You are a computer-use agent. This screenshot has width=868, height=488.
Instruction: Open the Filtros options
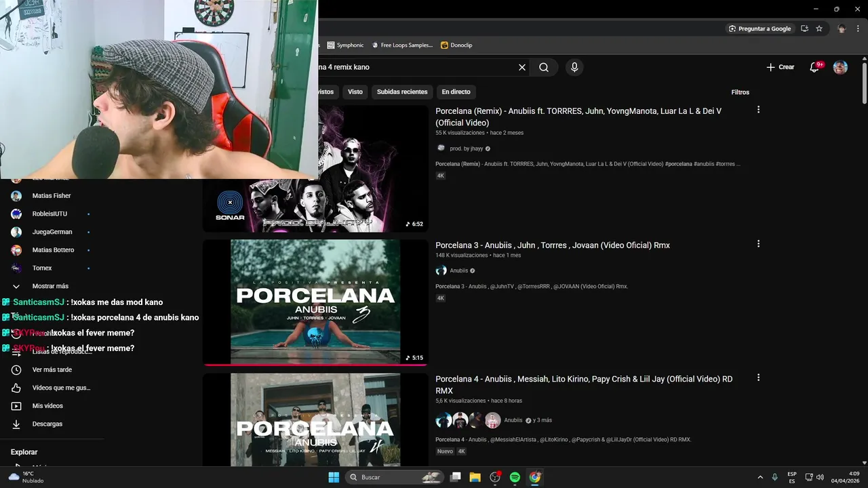740,92
